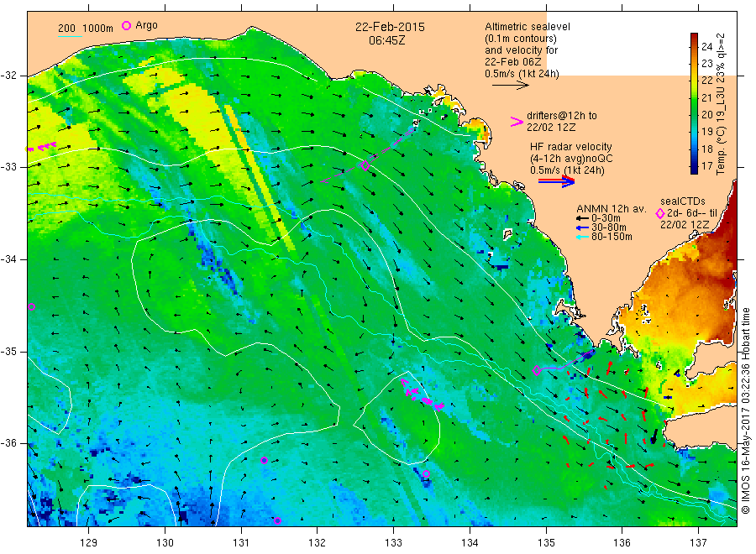
Task: Click the colorbar at the 17 degree dark blue
Action: (x=695, y=165)
